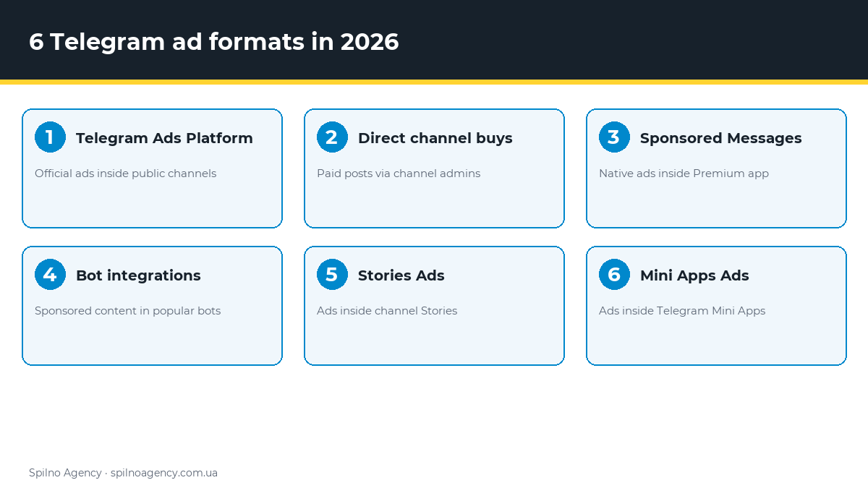Click 'Ads inside channel Stories' text
The height and width of the screenshot is (488, 868).
click(x=387, y=311)
